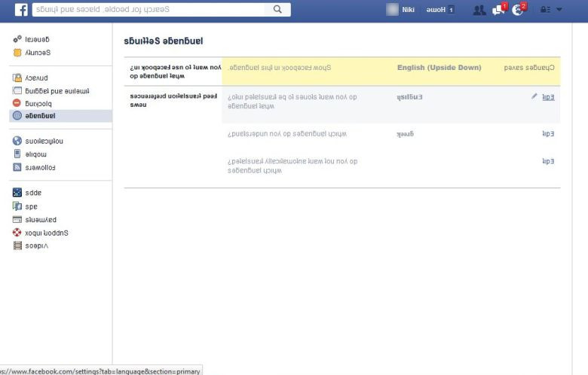Image resolution: width=588 pixels, height=375 pixels.
Task: Click the General settings gear icon
Action: (17, 39)
